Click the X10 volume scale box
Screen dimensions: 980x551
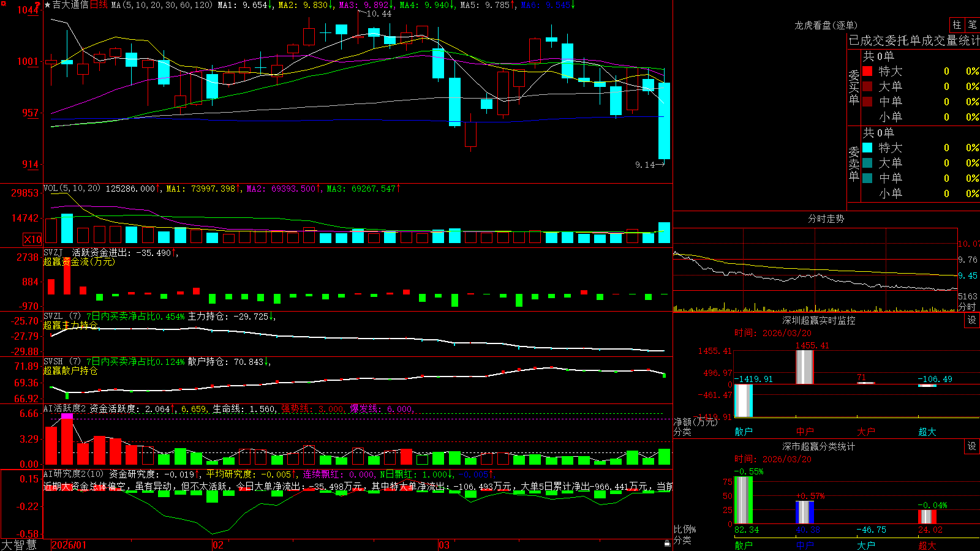(32, 239)
